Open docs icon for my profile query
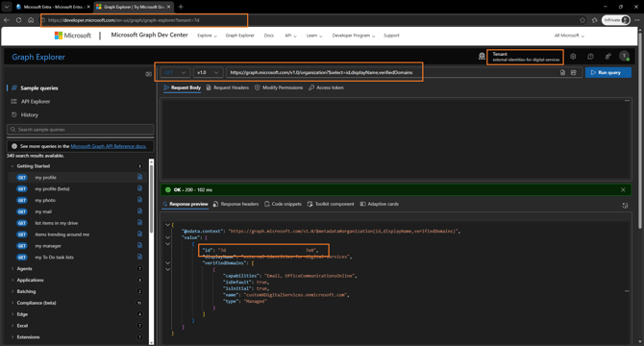 tap(139, 177)
